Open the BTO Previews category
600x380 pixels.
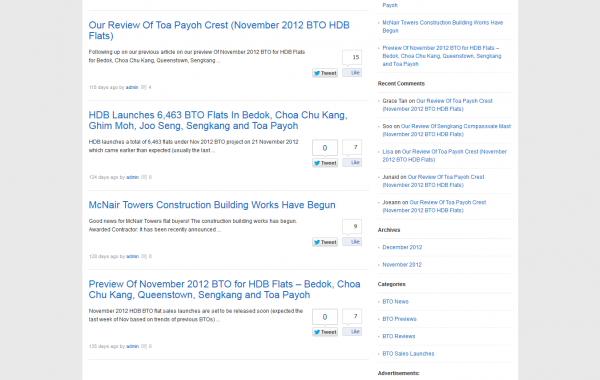pyautogui.click(x=399, y=319)
